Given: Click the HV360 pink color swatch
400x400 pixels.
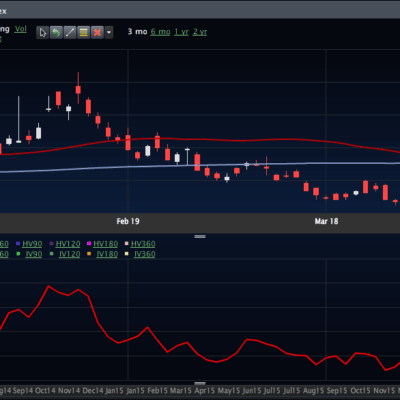Looking at the screenshot, I should 127,244.
